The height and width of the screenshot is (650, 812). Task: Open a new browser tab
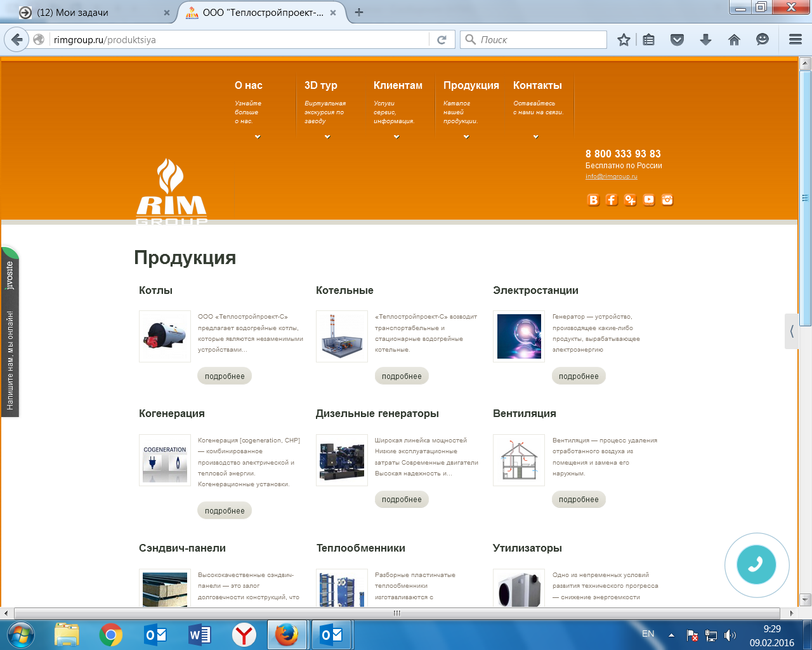pyautogui.click(x=359, y=12)
